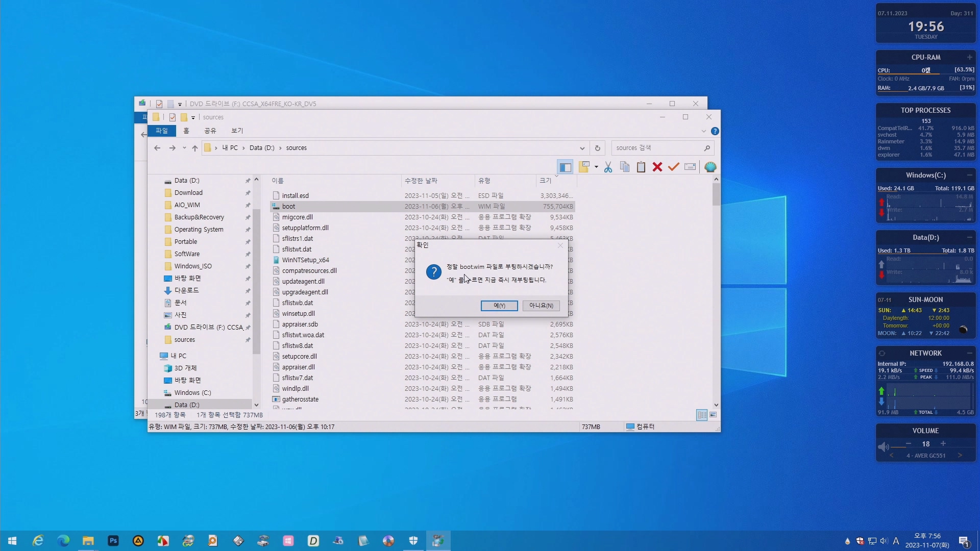Confirm reboot with 예(Y) button

click(499, 306)
